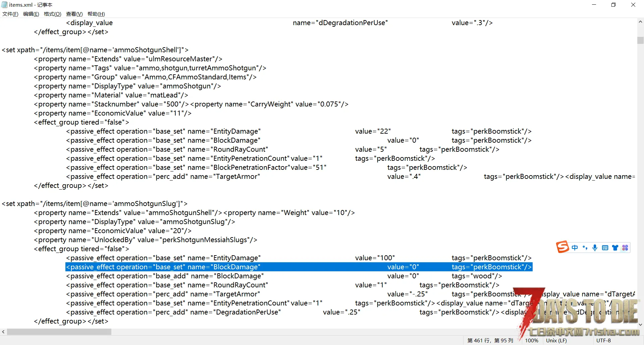Open the 格式(O) menu
This screenshot has height=345, width=644.
pyautogui.click(x=52, y=14)
